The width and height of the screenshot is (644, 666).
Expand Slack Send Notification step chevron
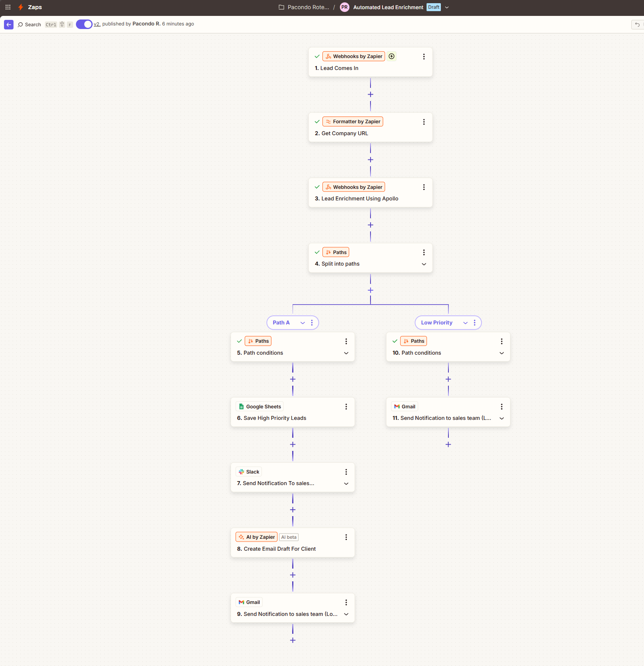(x=346, y=483)
